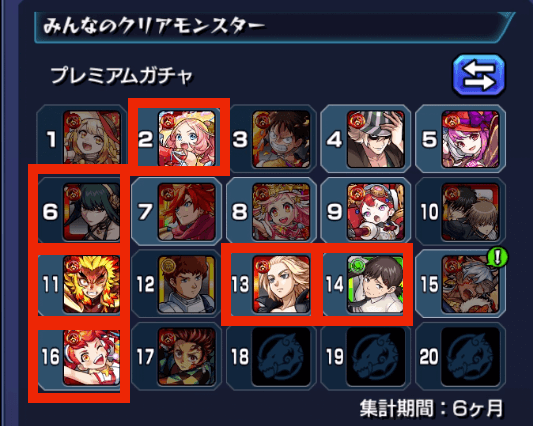Select rank 11 flame-haired character
The width and height of the screenshot is (533, 426).
[92, 284]
